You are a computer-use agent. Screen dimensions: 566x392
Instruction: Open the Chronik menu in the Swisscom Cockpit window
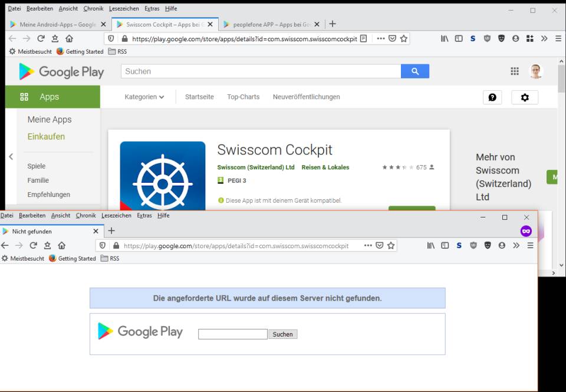[x=93, y=8]
